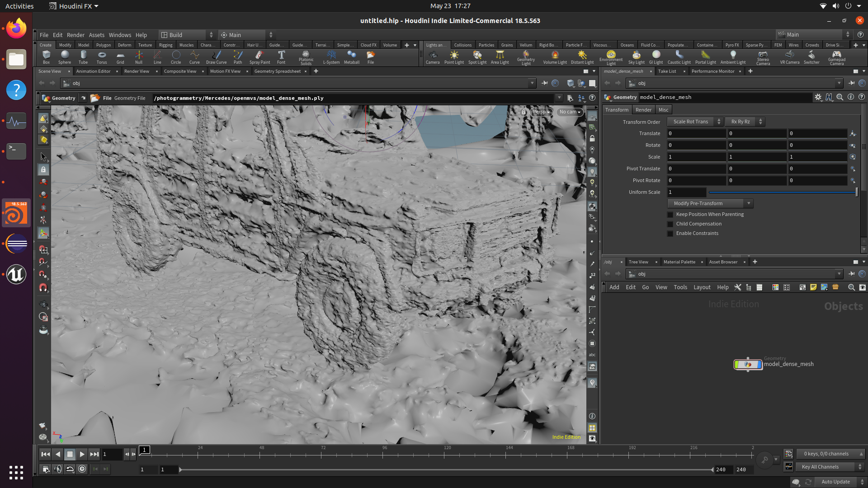Add a Camera from the Lights and Cameras shelf
This screenshot has width=868, height=488.
[x=433, y=57]
